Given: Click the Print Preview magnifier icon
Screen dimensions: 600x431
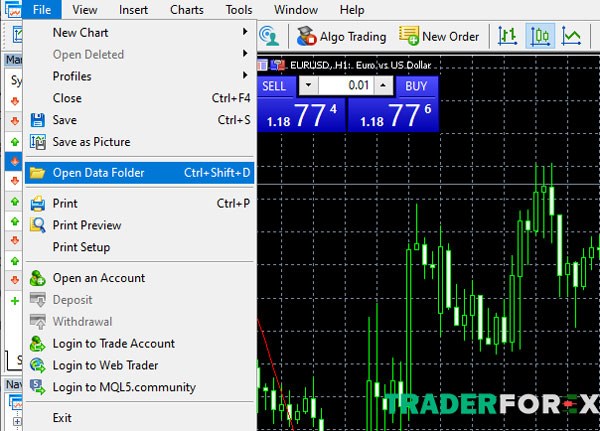Looking at the screenshot, I should tap(38, 225).
